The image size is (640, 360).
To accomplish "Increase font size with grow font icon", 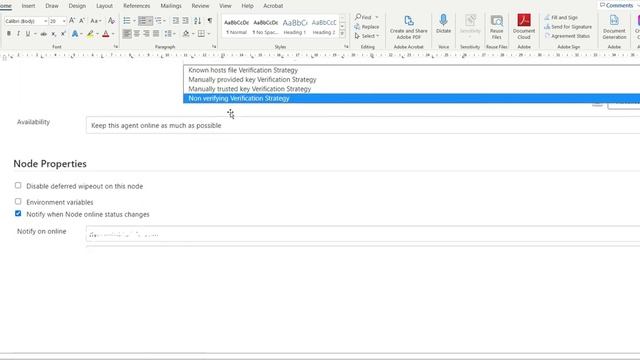I will 72,20.
